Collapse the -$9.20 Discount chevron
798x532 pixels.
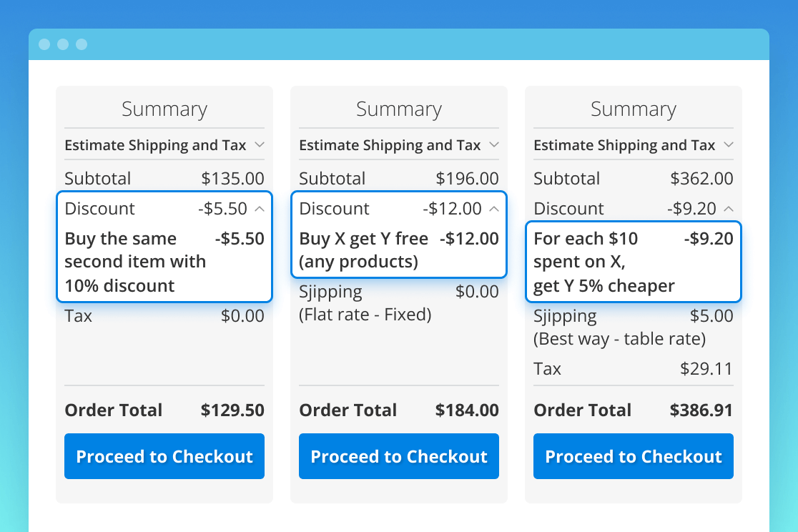click(728, 209)
